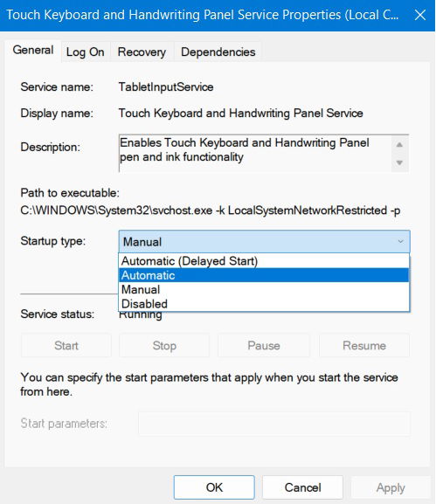Screen dimensions: 436x504
Task: Expand the Startup type combo box
Action: pos(264,241)
